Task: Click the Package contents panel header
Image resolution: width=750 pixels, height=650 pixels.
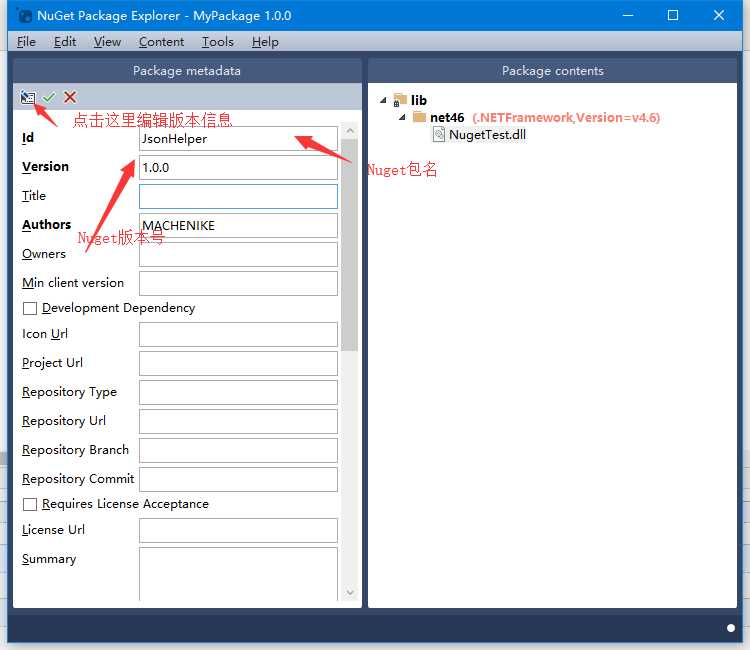Action: 552,71
